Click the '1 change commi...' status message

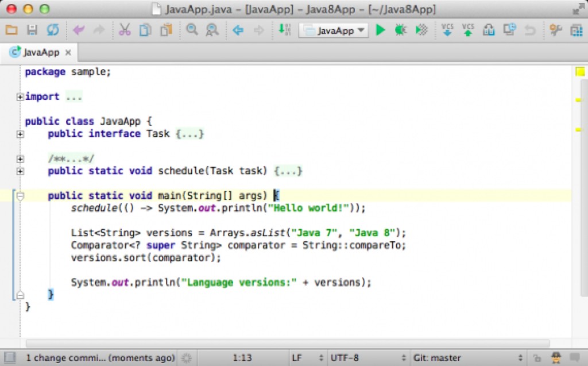(100, 357)
